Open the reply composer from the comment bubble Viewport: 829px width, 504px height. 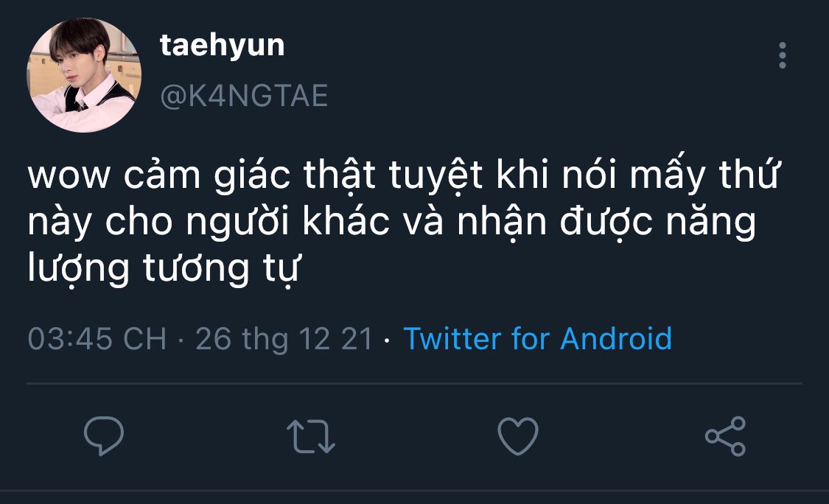[x=104, y=435]
